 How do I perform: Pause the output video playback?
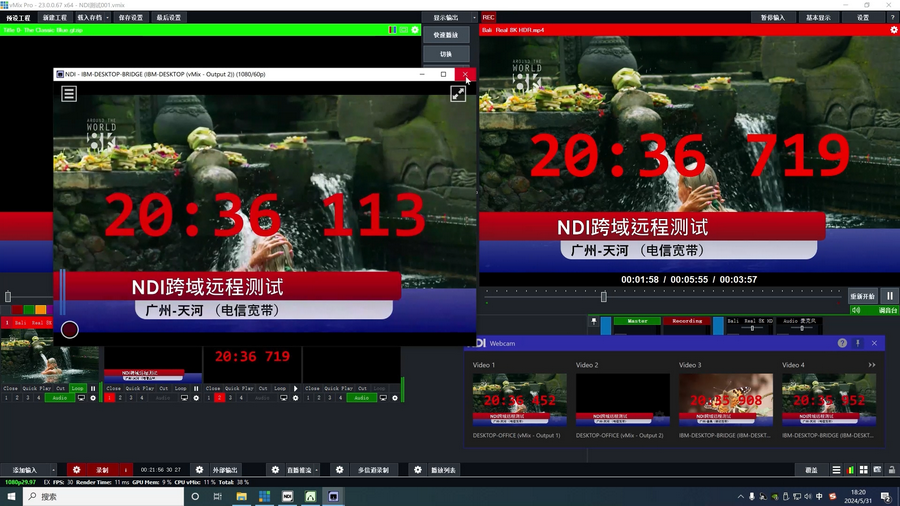[x=888, y=296]
